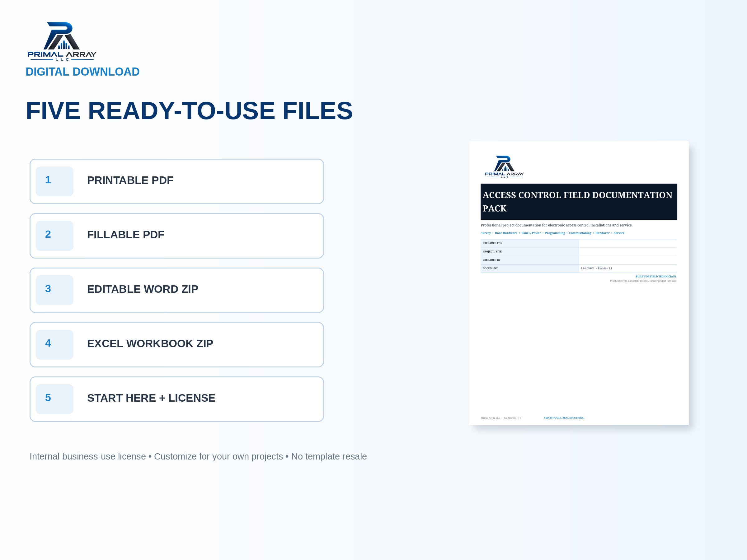Click the internal business-use license footer text
747x560 pixels.
coord(198,456)
